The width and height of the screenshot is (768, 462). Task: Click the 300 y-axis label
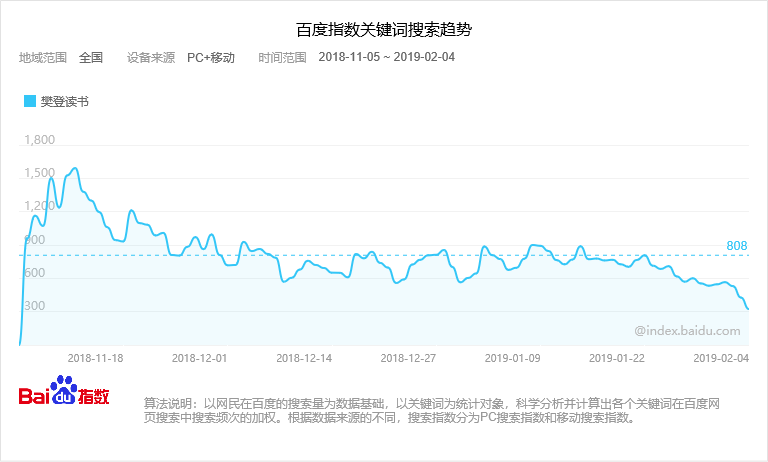[34, 306]
